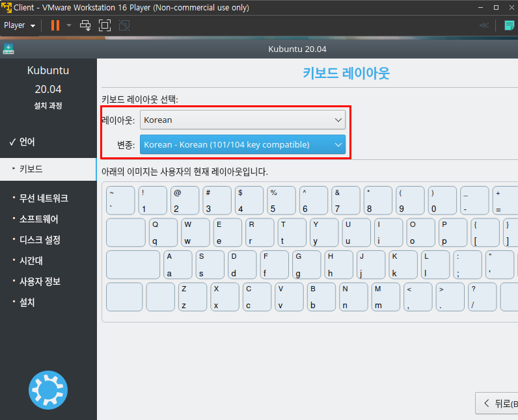This screenshot has width=518, height=420.
Task: Select the 사용자 정보 step
Action: (40, 282)
